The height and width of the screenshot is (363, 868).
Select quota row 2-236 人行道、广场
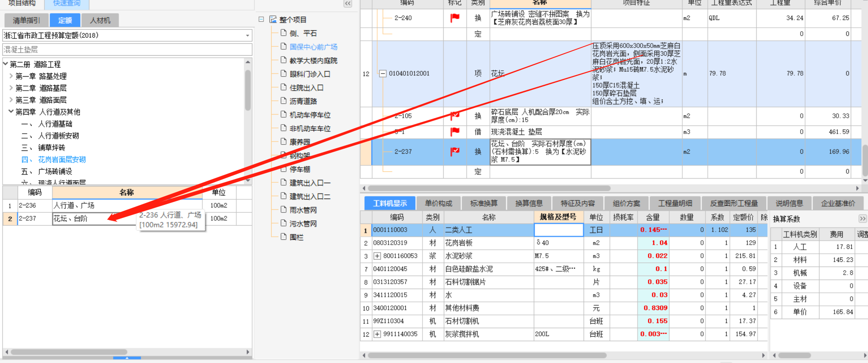click(x=127, y=205)
